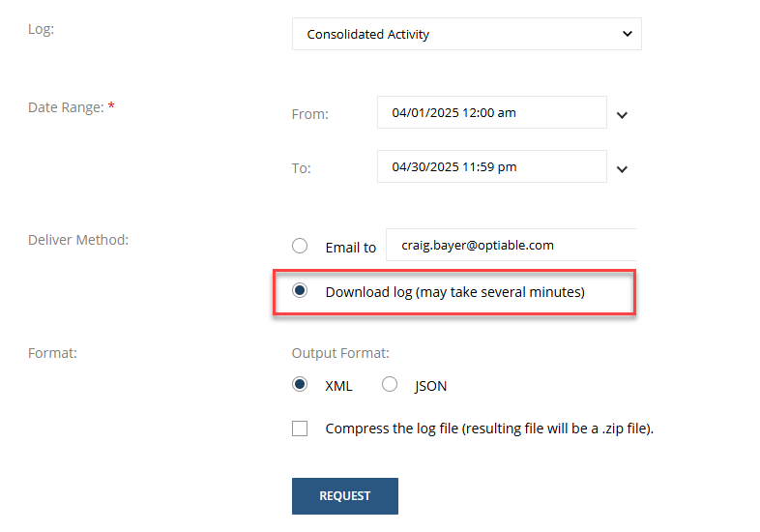Viewport: 760px width, 532px height.
Task: Click the Compress log file label text
Action: coord(489,429)
